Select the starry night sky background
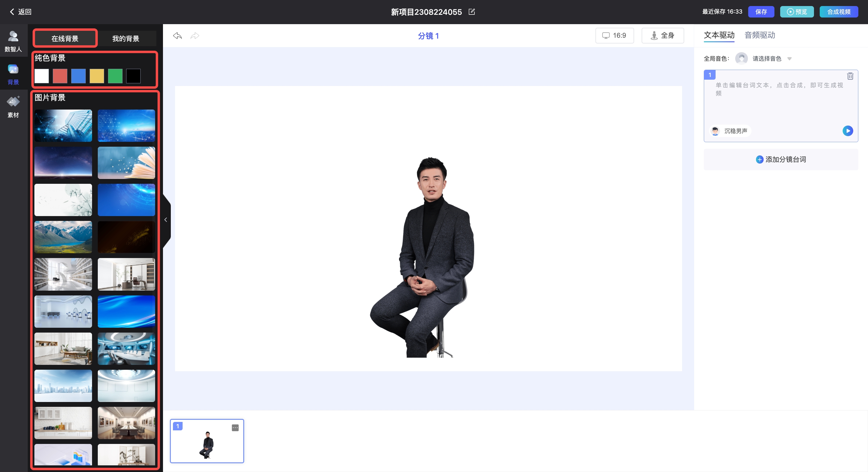This screenshot has width=868, height=472. point(63,163)
